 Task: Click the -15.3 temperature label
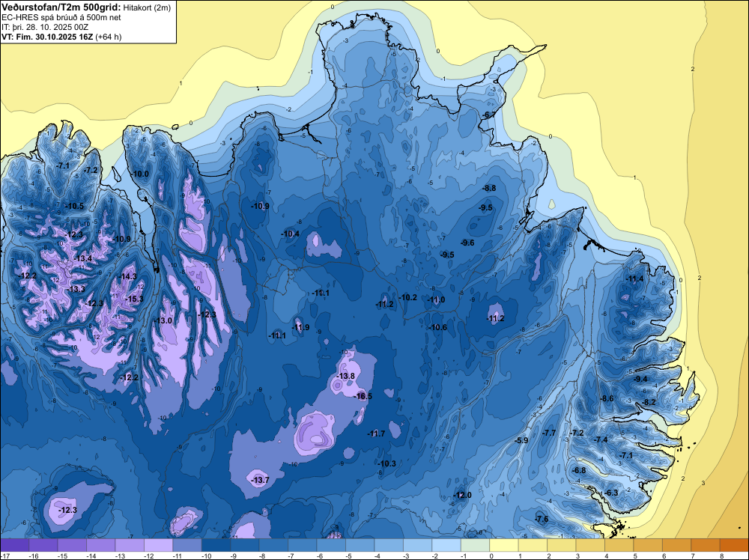coord(134,299)
